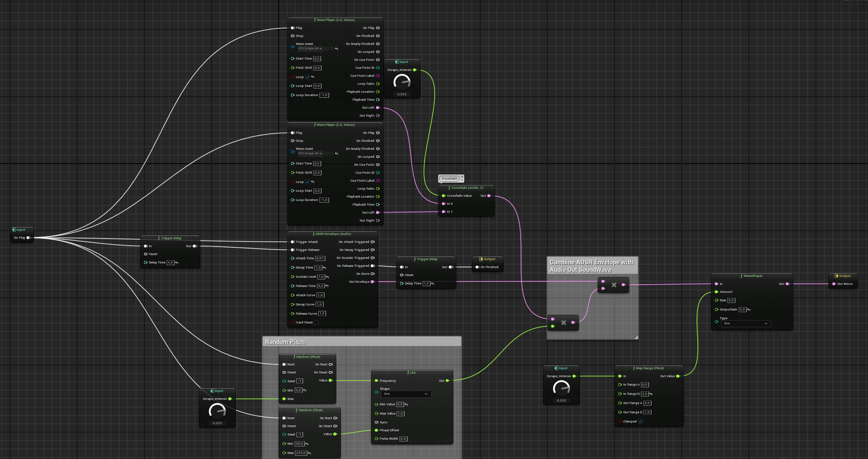Click Map Range Out Value pin

coord(678,376)
